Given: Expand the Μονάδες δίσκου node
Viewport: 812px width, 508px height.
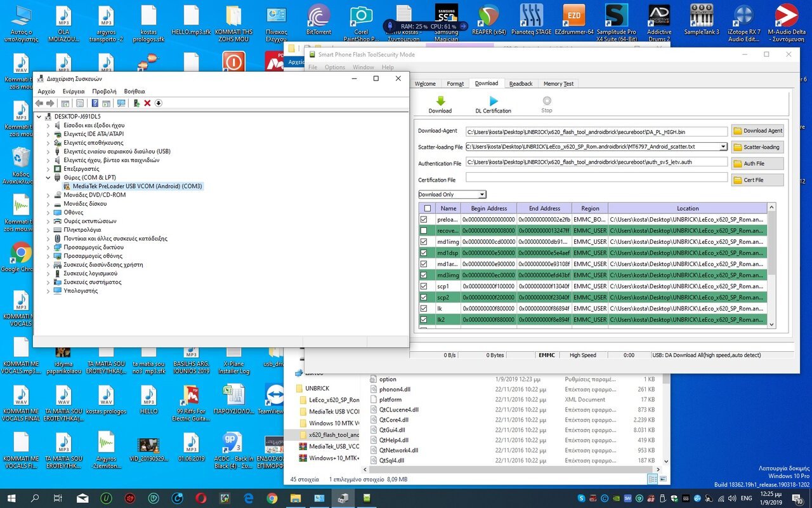Looking at the screenshot, I should [48, 204].
